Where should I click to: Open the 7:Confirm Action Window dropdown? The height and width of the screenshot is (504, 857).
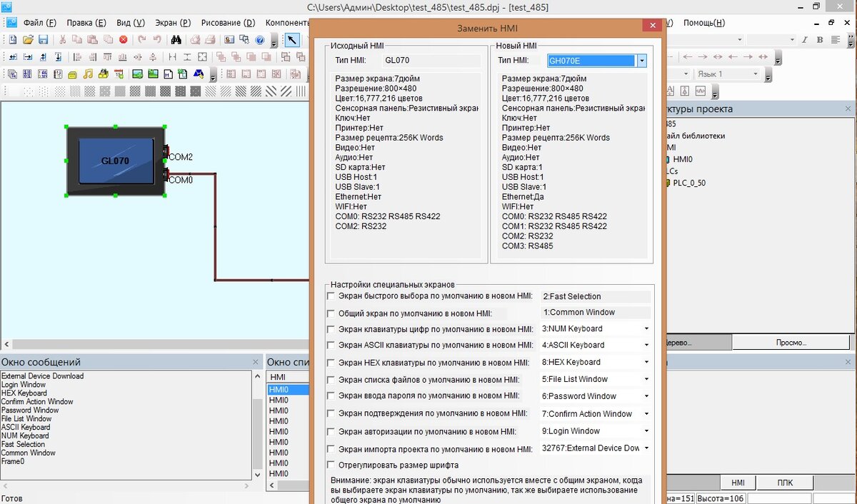click(646, 414)
